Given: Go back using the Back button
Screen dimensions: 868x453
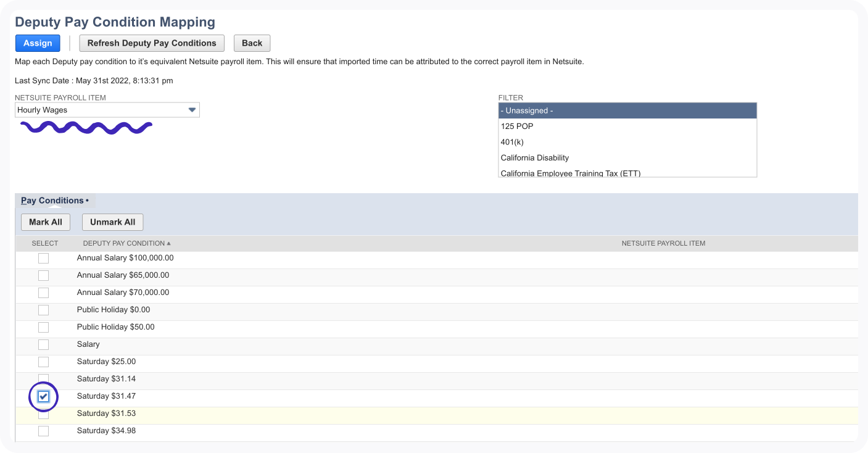Looking at the screenshot, I should click(x=252, y=43).
